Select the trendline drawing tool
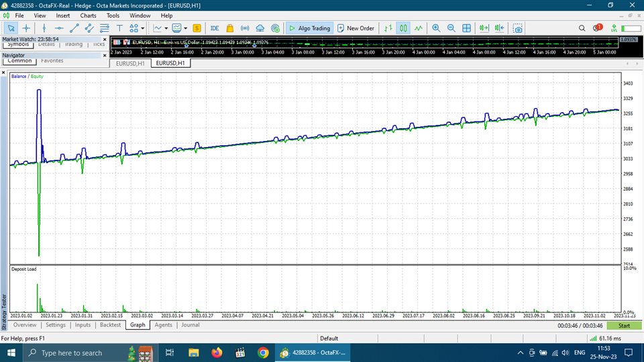This screenshot has width=644, height=362. click(74, 28)
